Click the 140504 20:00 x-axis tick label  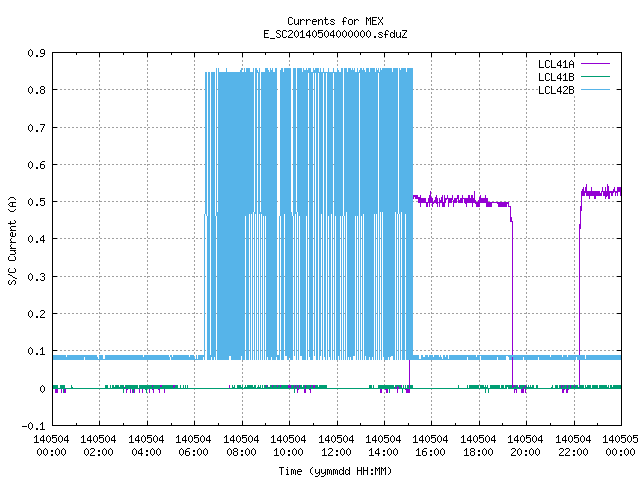525,446
